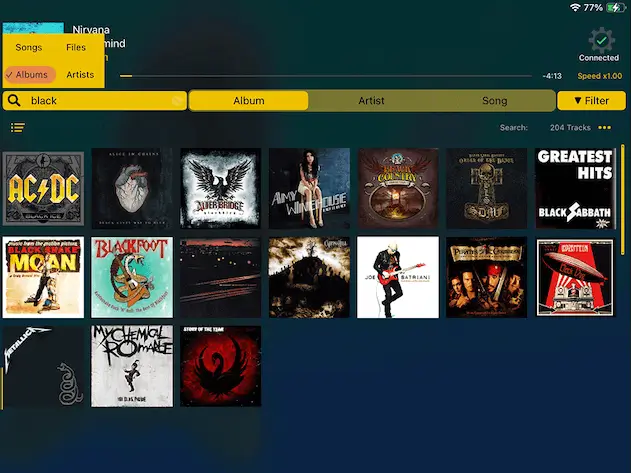Image resolution: width=631 pixels, height=473 pixels.
Task: Click the 204 Tracks count label
Action: [x=570, y=128]
